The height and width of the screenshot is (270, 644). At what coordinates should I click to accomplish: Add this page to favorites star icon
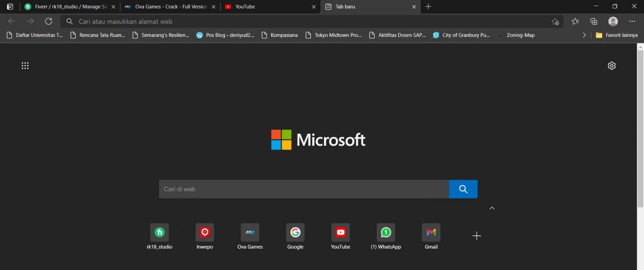(555, 22)
